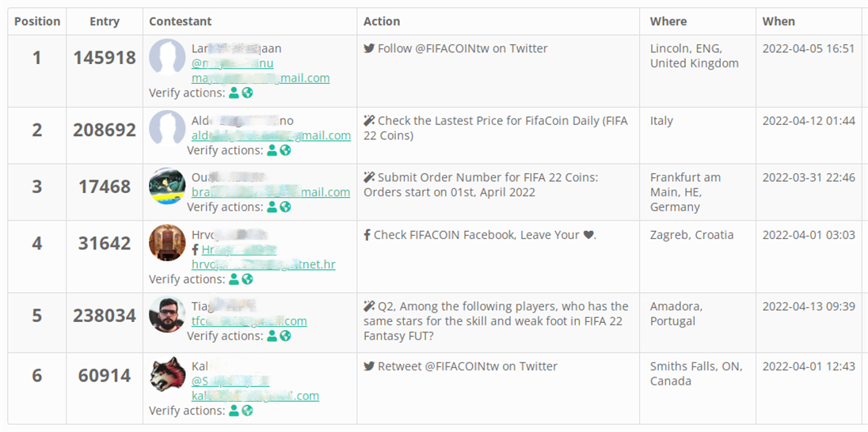Click globe verify icon in entry 60914 row

(247, 411)
